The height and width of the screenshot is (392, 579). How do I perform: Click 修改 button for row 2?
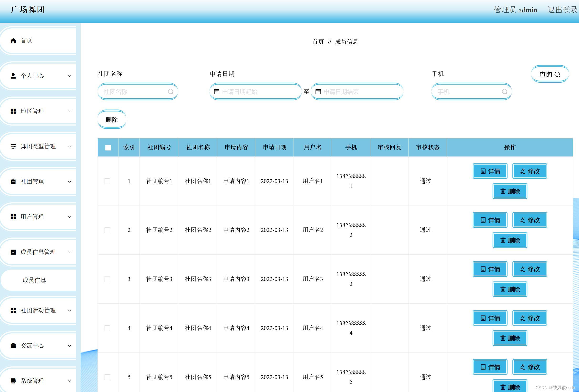(x=529, y=220)
